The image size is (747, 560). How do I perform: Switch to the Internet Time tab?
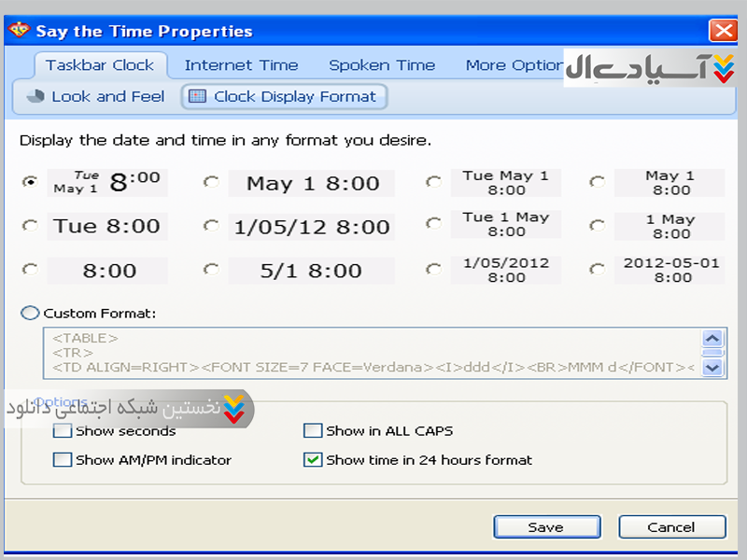point(241,65)
